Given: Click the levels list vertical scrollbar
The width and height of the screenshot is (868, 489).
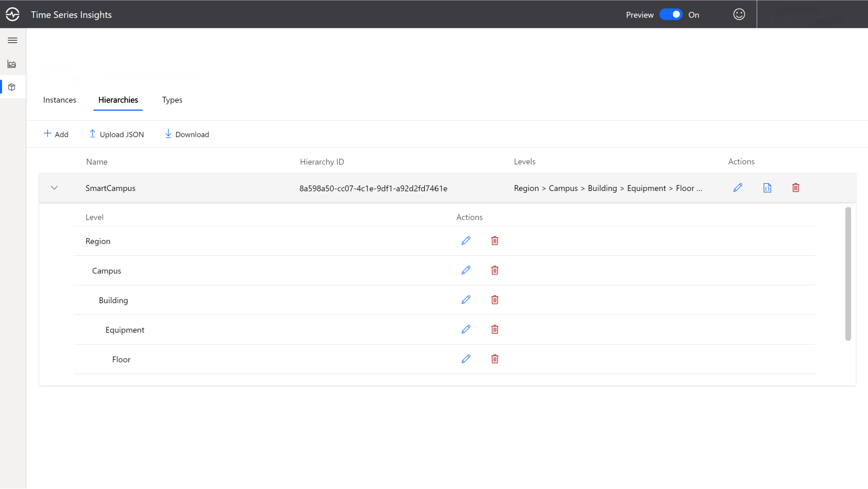Looking at the screenshot, I should [848, 274].
